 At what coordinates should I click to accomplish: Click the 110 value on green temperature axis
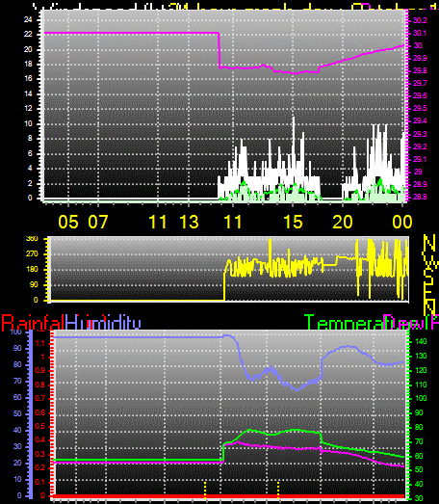pyautogui.click(x=421, y=385)
